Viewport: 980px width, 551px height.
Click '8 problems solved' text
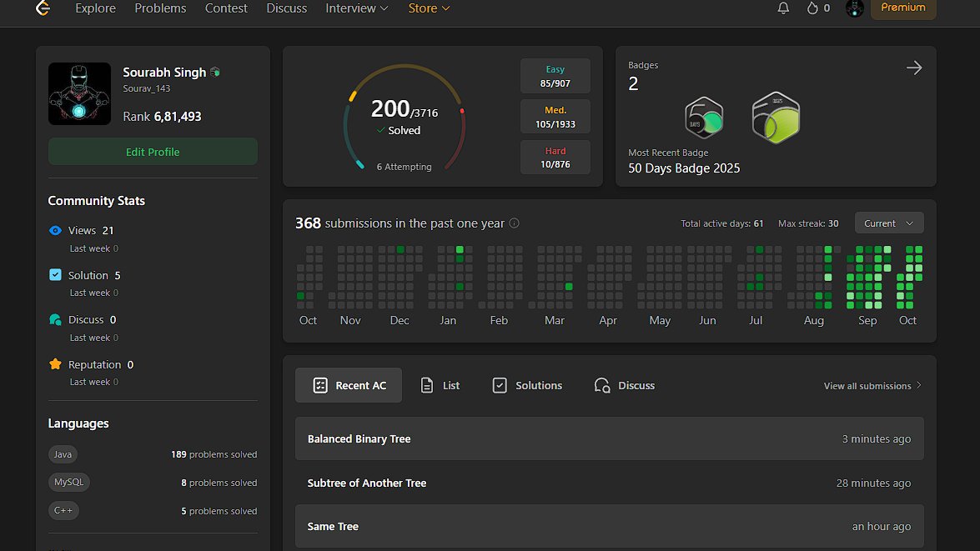point(219,483)
